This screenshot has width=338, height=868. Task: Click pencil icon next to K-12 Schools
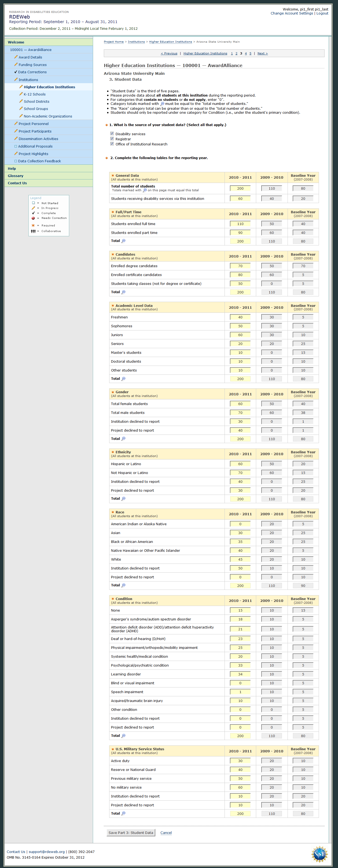(x=21, y=94)
